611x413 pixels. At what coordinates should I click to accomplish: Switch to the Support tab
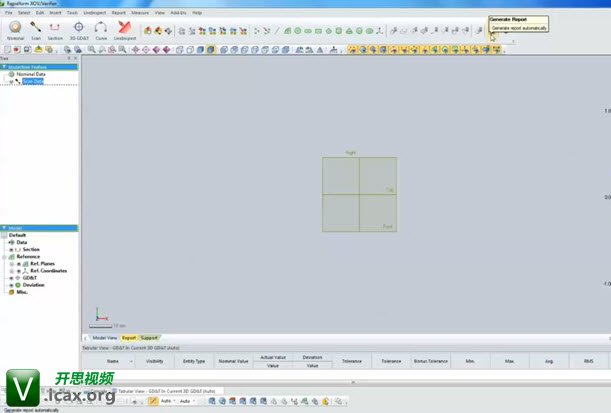coord(149,338)
